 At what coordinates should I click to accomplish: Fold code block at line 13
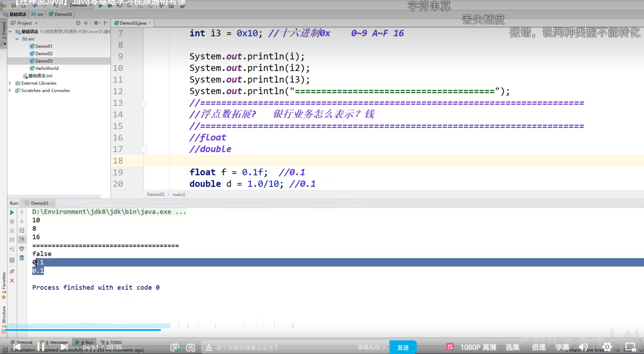tap(143, 103)
